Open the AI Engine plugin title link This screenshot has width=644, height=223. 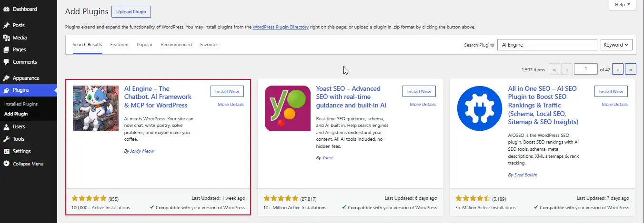point(158,97)
